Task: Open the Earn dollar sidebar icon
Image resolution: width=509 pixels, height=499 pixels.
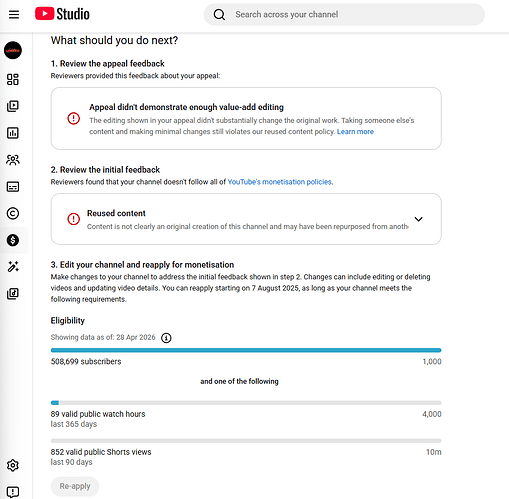Action: 13,240
